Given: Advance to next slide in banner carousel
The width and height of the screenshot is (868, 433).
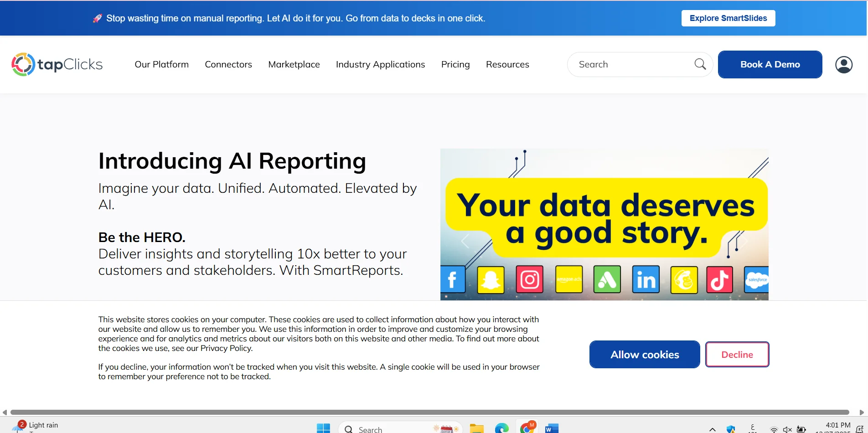Looking at the screenshot, I should click(744, 241).
